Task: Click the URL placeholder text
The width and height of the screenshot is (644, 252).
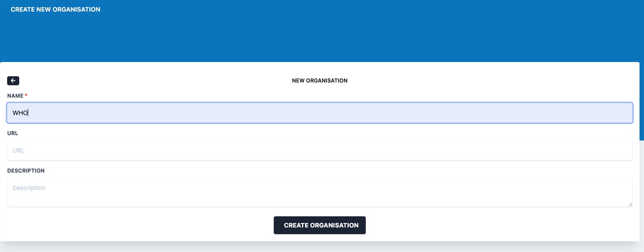Action: [x=18, y=150]
